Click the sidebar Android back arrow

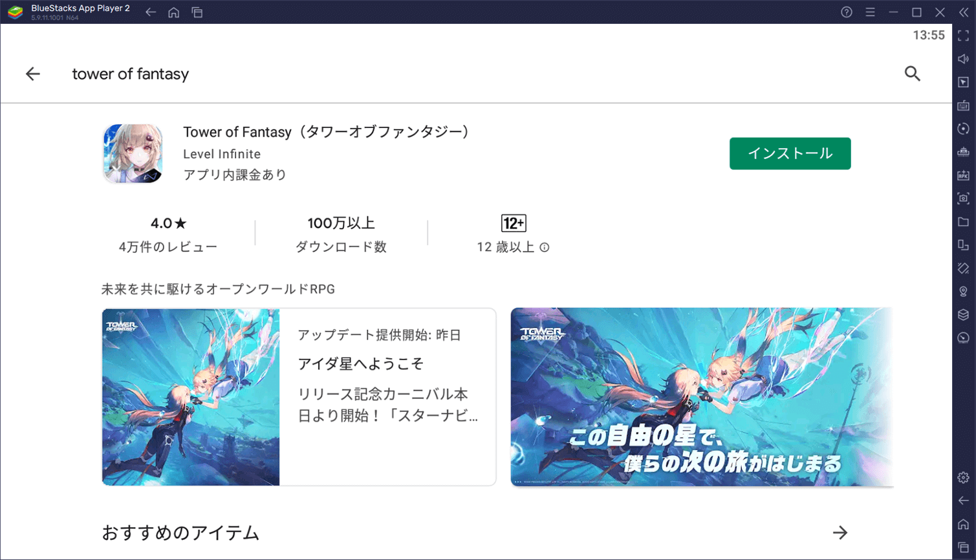(964, 501)
